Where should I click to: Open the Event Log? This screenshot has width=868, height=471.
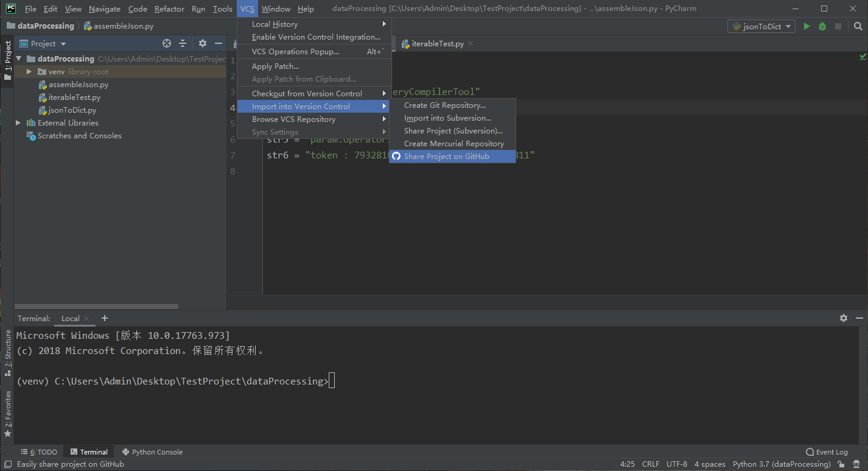coord(827,452)
